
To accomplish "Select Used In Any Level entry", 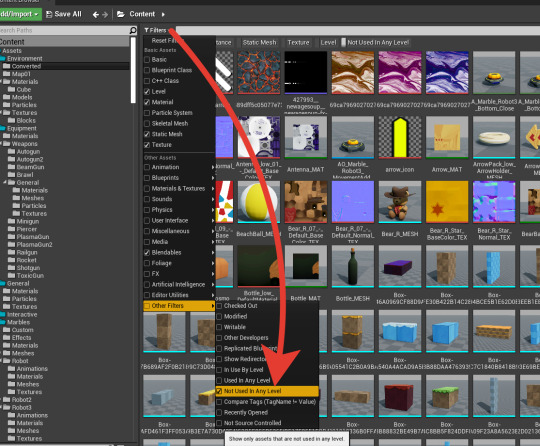I will point(267,381).
